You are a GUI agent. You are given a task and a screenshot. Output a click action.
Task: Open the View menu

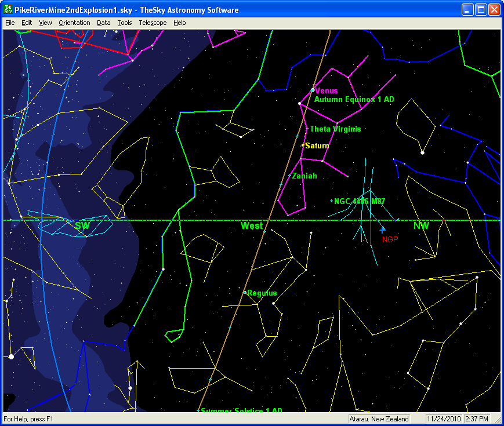[45, 23]
